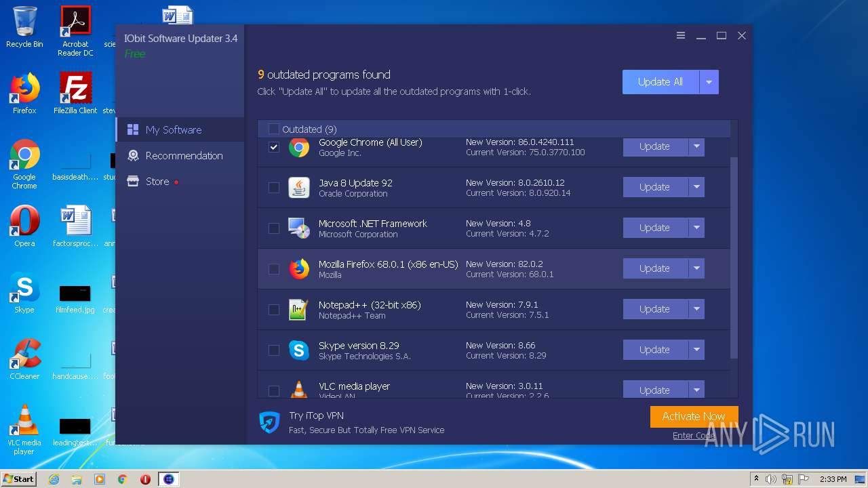Open the hamburger options menu icon
868x488 pixels.
681,36
